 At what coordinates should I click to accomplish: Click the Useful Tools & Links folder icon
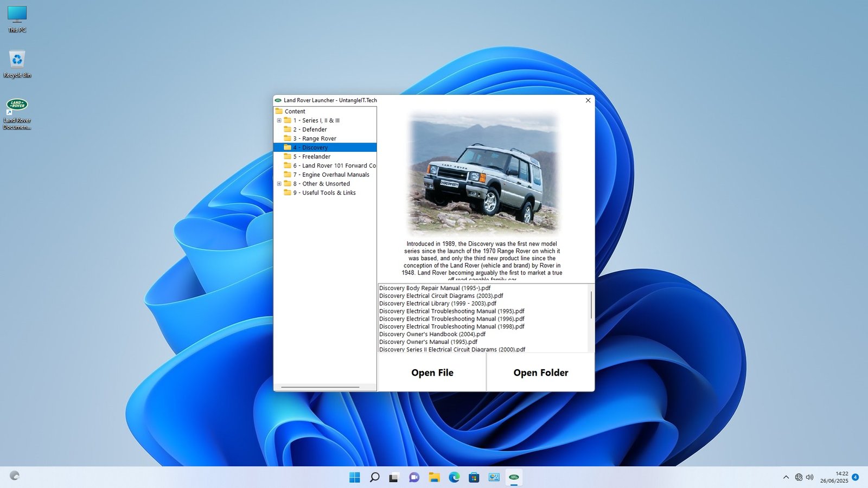pyautogui.click(x=288, y=192)
